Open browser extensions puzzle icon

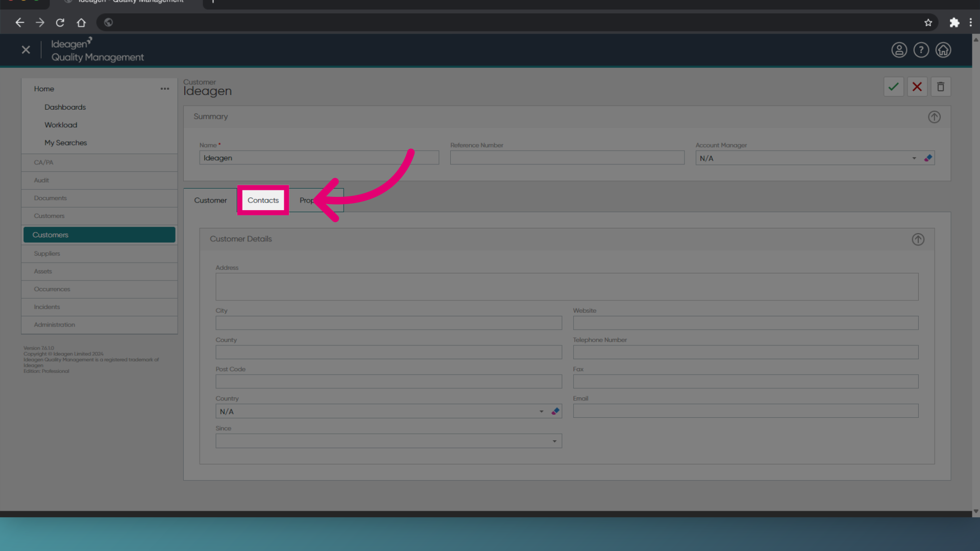pos(954,22)
